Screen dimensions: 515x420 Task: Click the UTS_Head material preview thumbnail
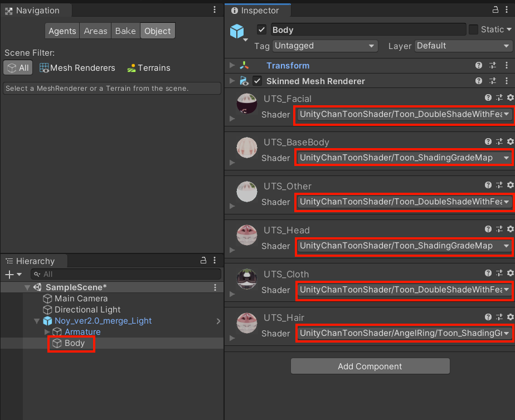(x=247, y=235)
